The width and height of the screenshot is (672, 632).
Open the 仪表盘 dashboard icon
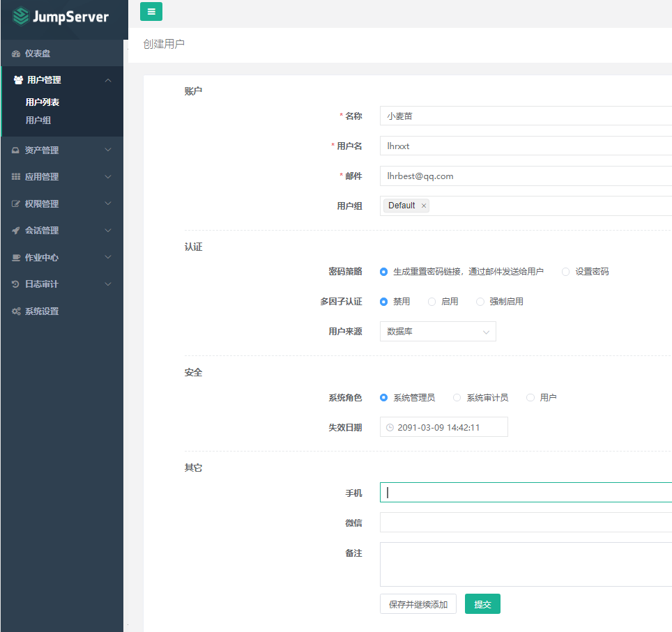(x=16, y=54)
